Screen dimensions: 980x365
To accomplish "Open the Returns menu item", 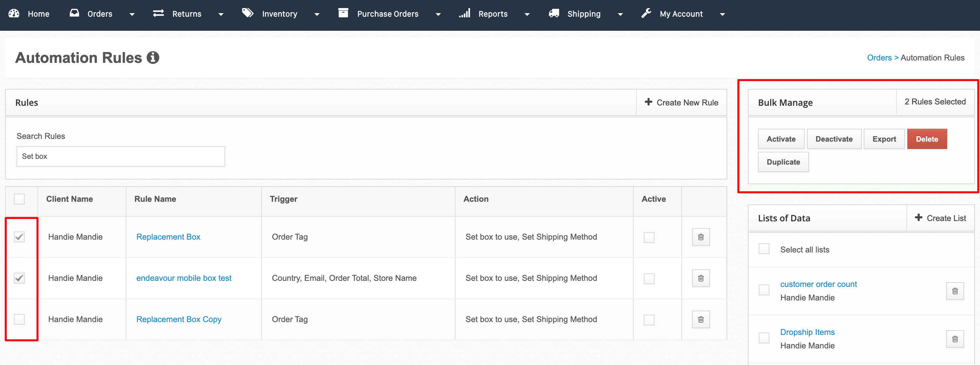I will pos(187,14).
